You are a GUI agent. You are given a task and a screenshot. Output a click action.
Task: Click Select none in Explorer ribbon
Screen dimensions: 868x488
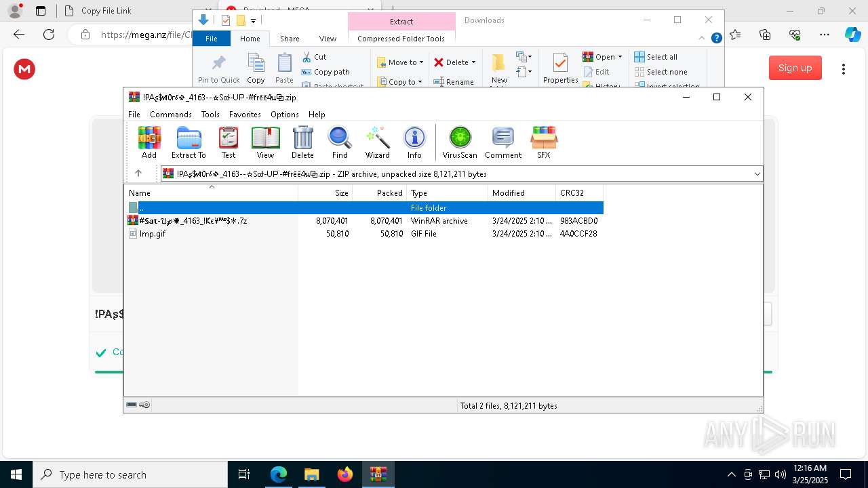point(660,72)
